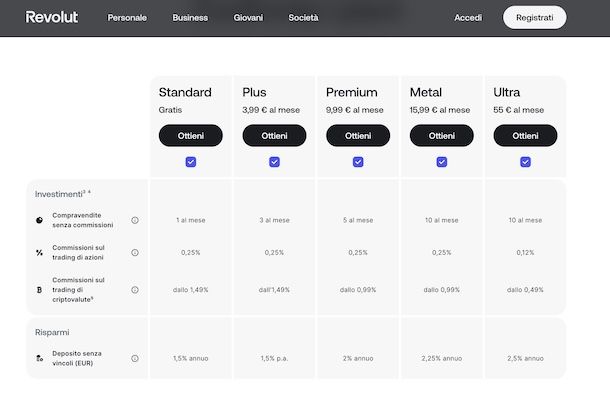Click Ottieni under Plus plan

tap(274, 135)
